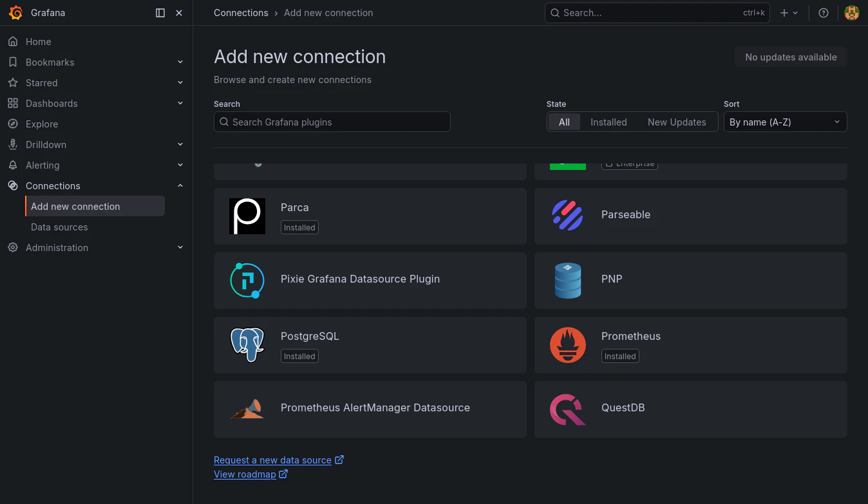868x504 pixels.
Task: Open the Help question mark icon
Action: [824, 13]
